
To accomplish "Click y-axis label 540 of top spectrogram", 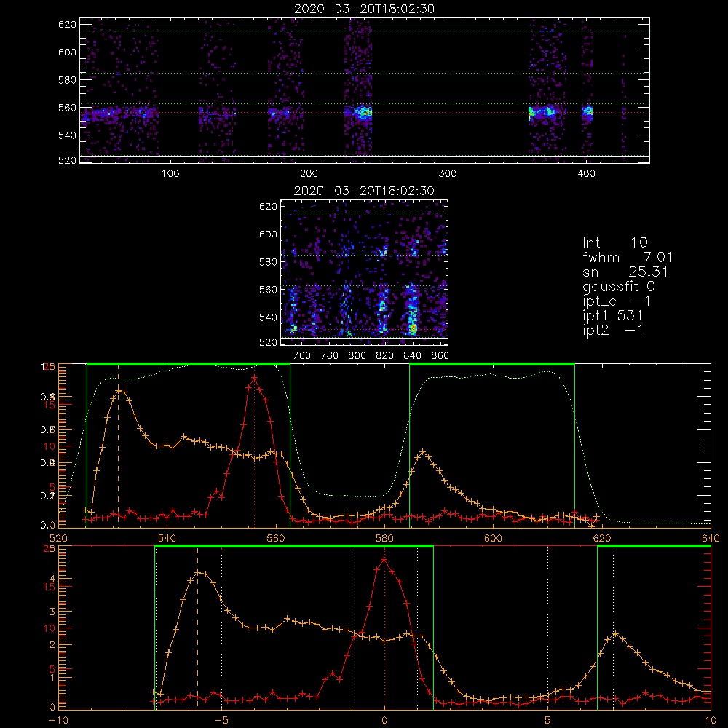I will coord(67,135).
